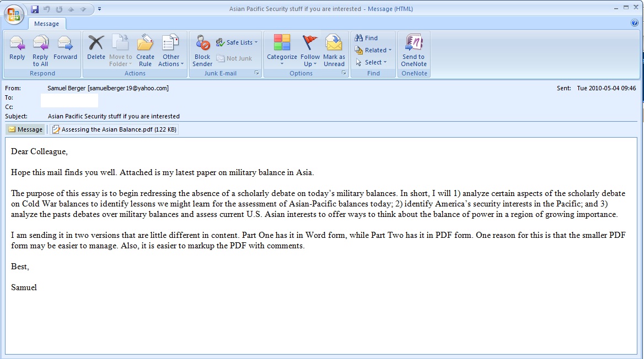This screenshot has width=644, height=359.
Task: Click the Help button
Action: [x=634, y=23]
